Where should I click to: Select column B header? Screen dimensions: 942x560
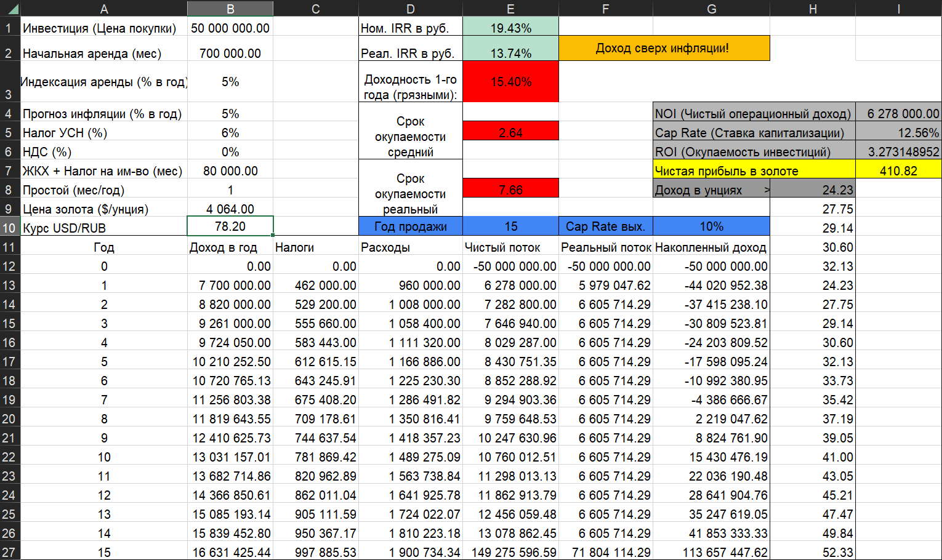point(230,9)
